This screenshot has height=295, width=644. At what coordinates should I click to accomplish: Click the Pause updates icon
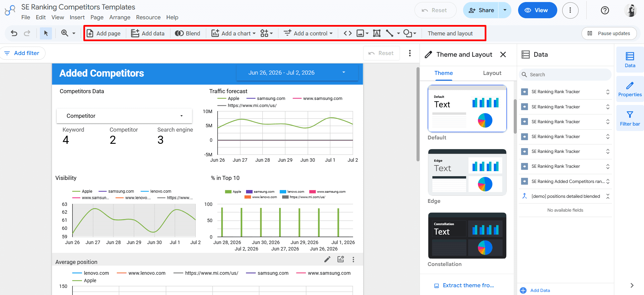[590, 33]
